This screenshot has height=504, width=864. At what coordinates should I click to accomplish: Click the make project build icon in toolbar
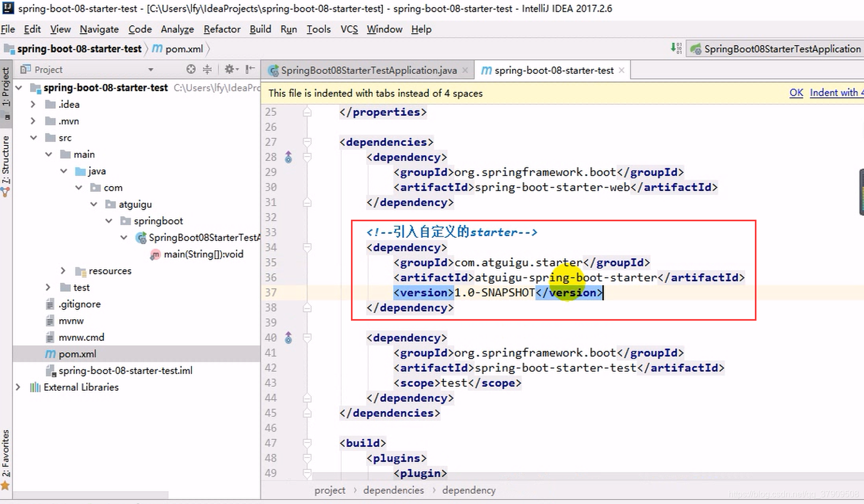pyautogui.click(x=676, y=49)
